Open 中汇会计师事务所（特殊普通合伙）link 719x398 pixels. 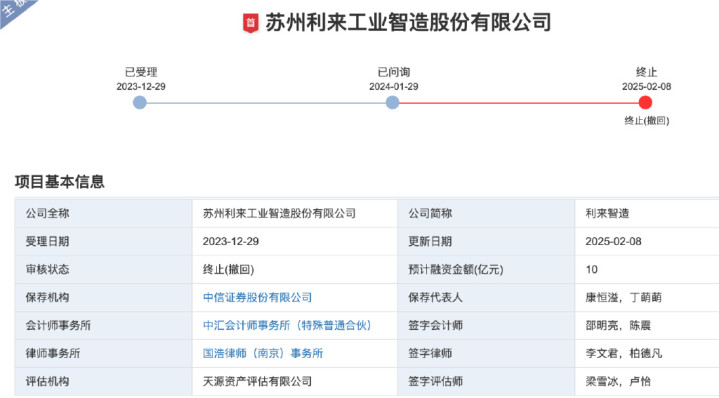[x=287, y=326]
